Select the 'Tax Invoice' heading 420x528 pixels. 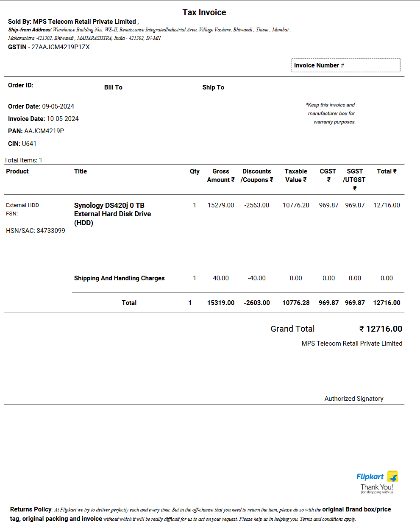point(204,13)
